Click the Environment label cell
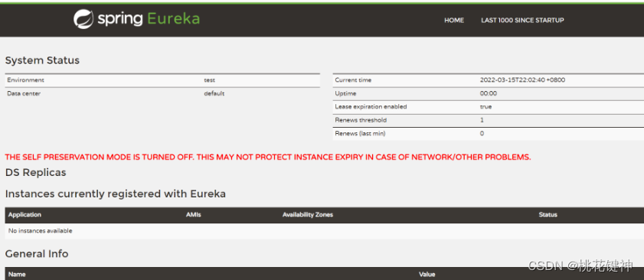 click(25, 80)
